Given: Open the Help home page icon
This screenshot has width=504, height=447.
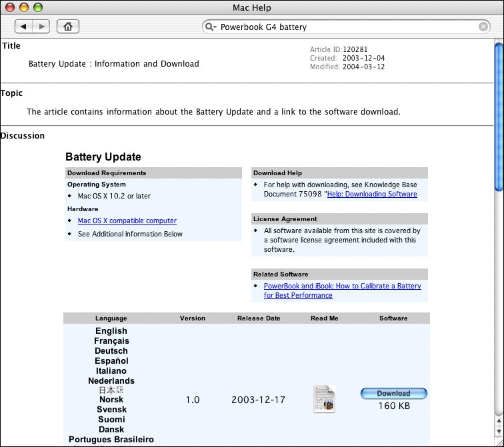Looking at the screenshot, I should [68, 27].
